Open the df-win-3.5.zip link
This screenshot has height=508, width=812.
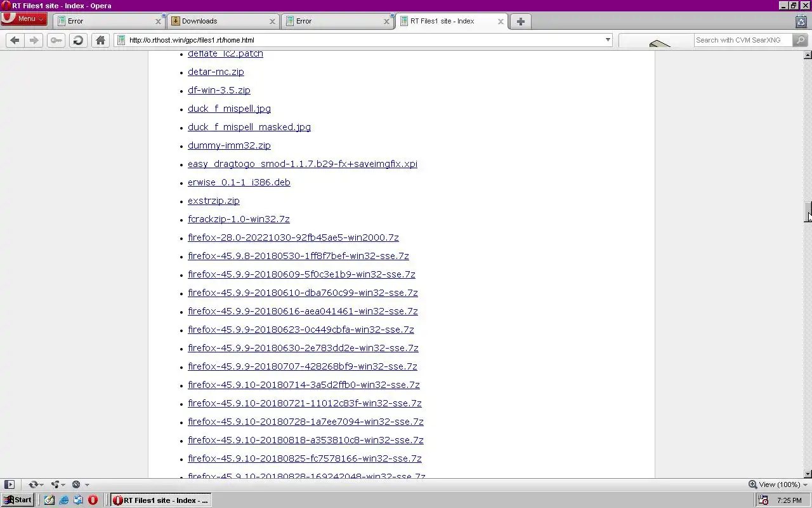pos(219,90)
